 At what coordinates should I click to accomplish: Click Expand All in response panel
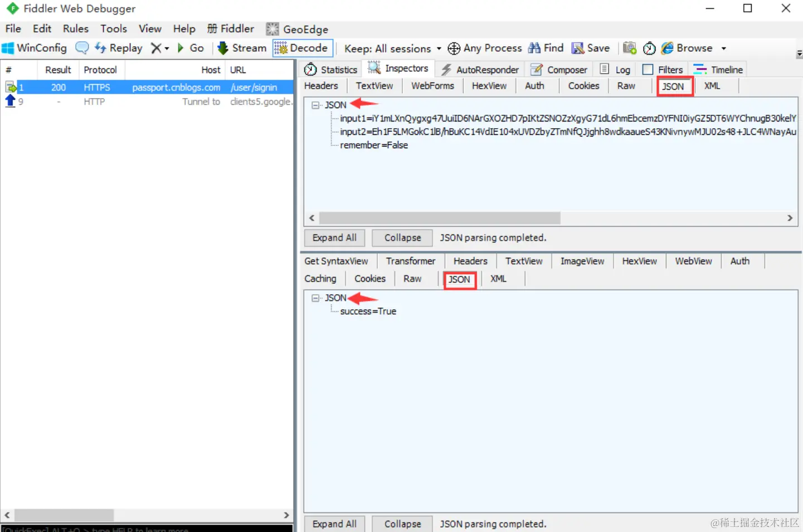click(334, 524)
